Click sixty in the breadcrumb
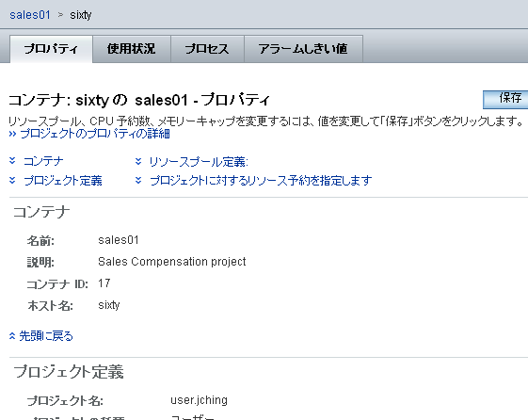The width and height of the screenshot is (528, 420). click(x=81, y=15)
